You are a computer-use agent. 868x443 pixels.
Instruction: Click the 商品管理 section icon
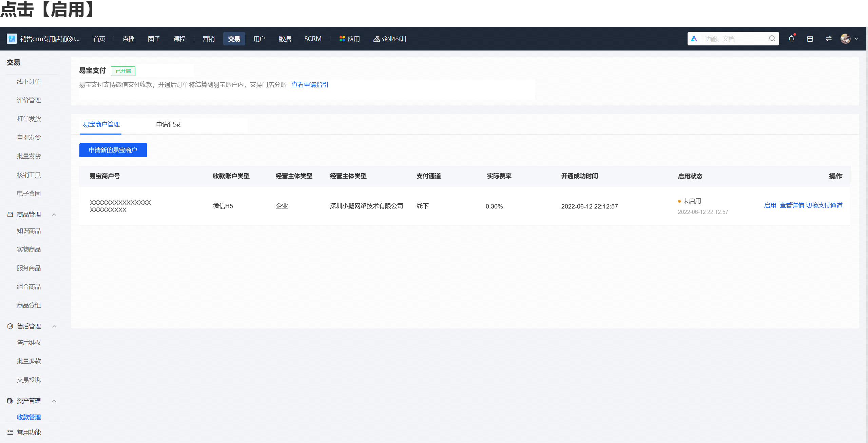[x=10, y=214]
